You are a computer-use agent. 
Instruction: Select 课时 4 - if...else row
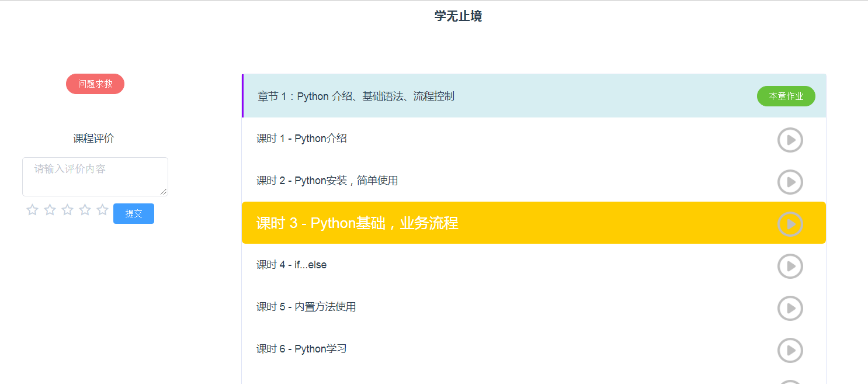click(x=534, y=265)
